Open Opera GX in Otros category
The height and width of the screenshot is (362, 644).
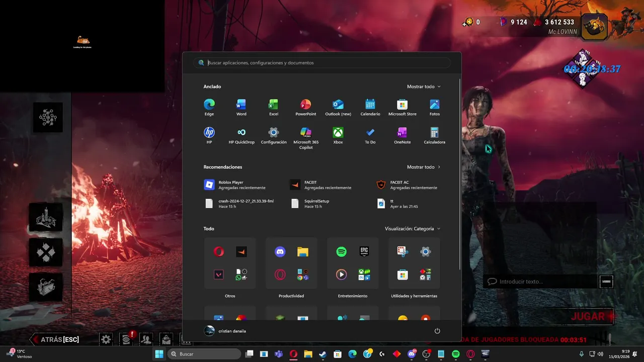(219, 252)
